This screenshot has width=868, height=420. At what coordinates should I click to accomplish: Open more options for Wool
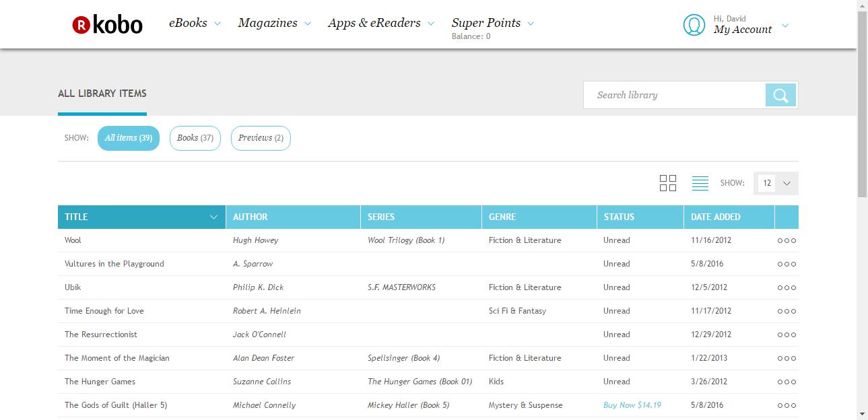(787, 240)
